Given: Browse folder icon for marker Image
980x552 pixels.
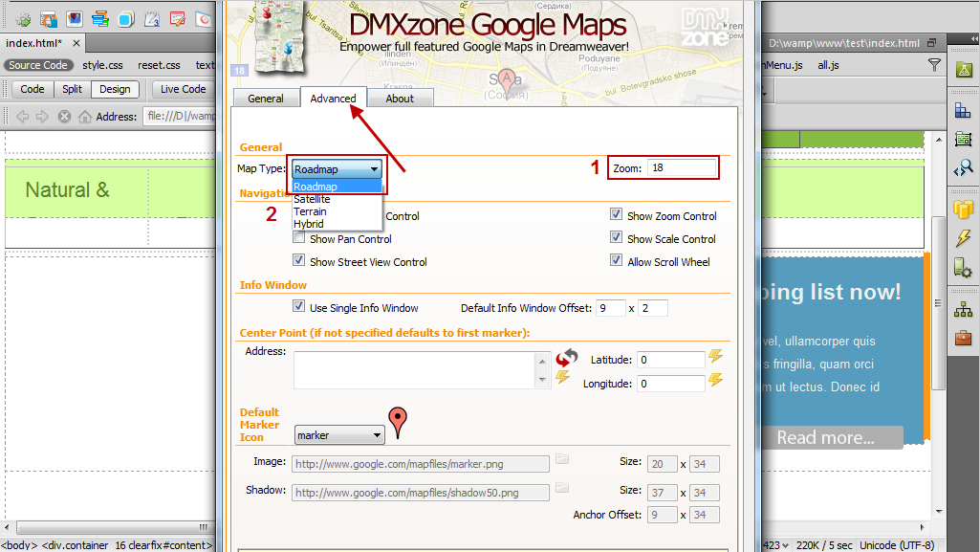Looking at the screenshot, I should (562, 459).
